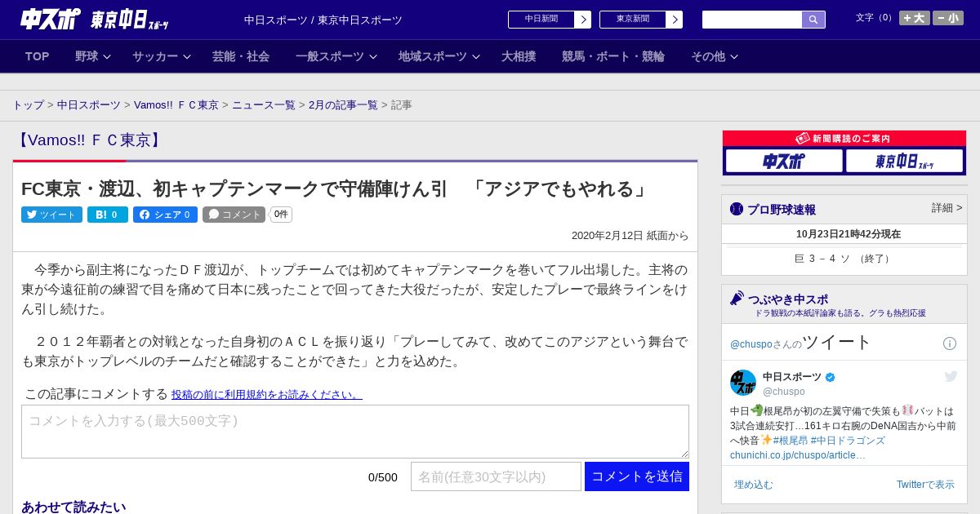Click the comment text area

[355, 432]
